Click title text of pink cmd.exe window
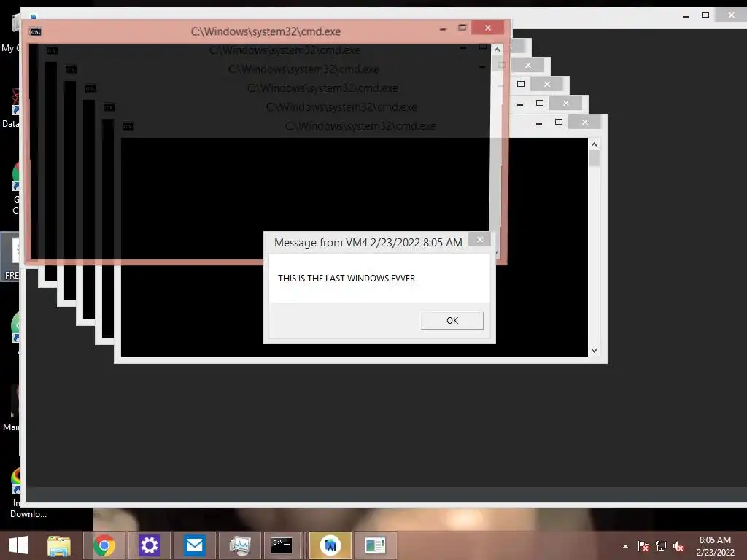747x560 pixels. tap(266, 31)
